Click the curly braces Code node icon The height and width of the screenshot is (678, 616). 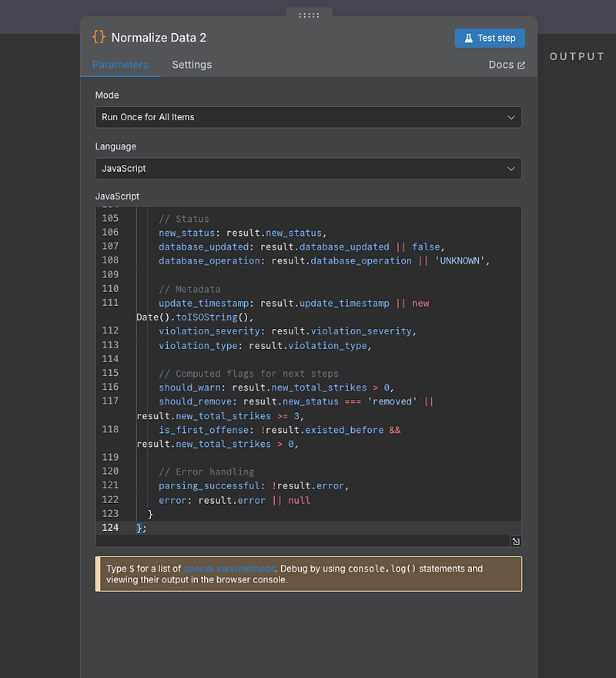click(x=99, y=37)
